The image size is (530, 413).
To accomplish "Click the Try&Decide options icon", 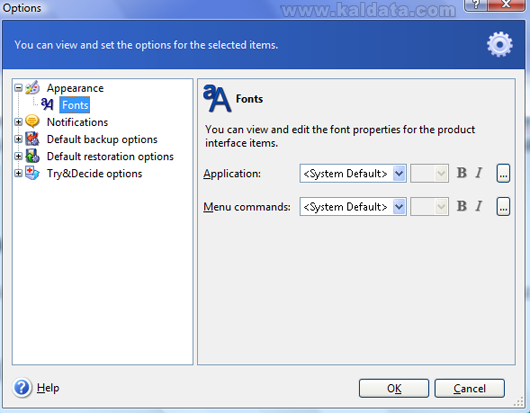I will (x=32, y=173).
